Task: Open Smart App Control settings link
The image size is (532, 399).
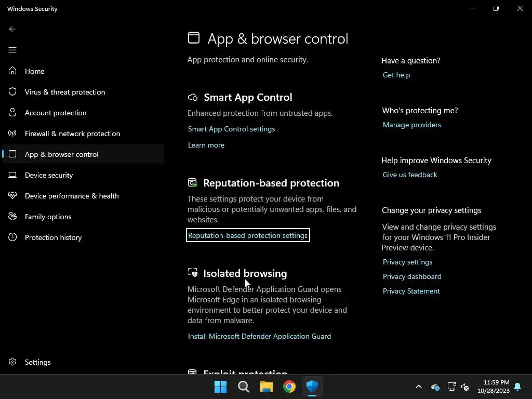Action: [x=231, y=129]
